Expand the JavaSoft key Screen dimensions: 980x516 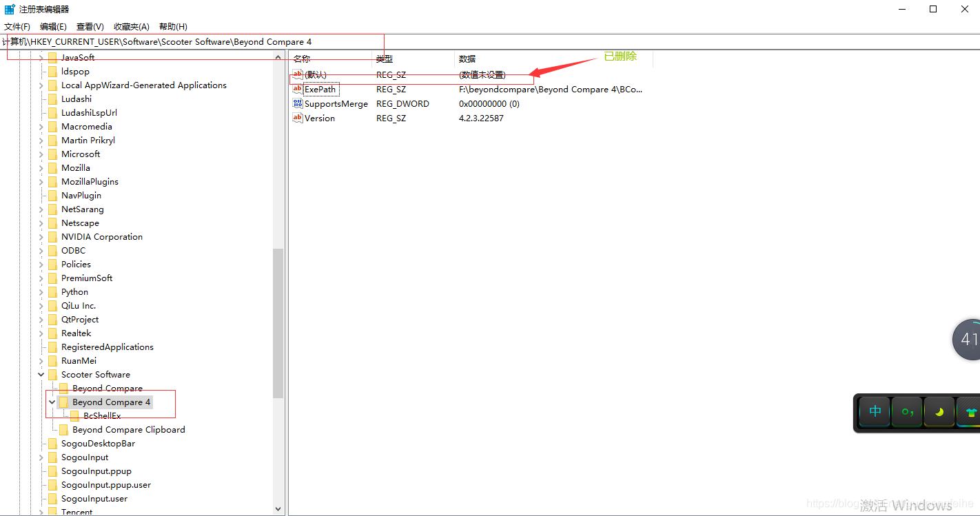[41, 58]
